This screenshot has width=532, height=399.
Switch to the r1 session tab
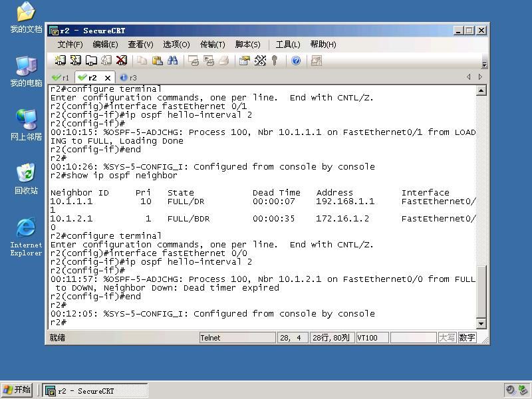[x=61, y=78]
